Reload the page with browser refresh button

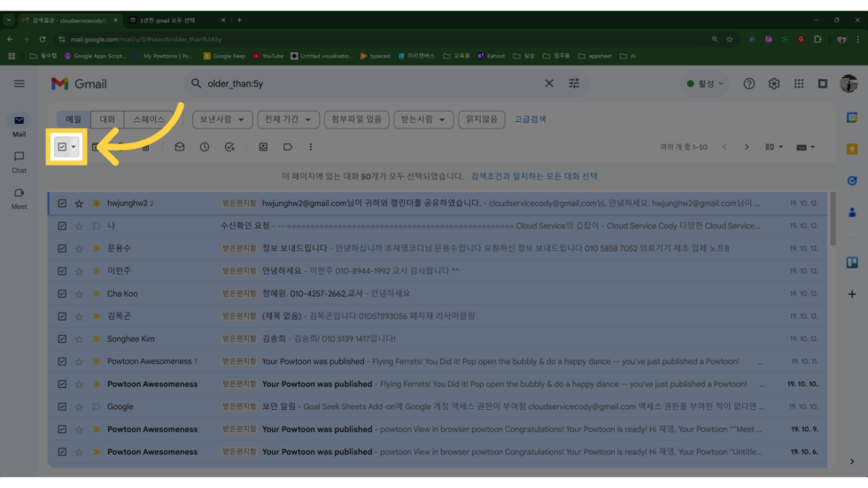[43, 39]
